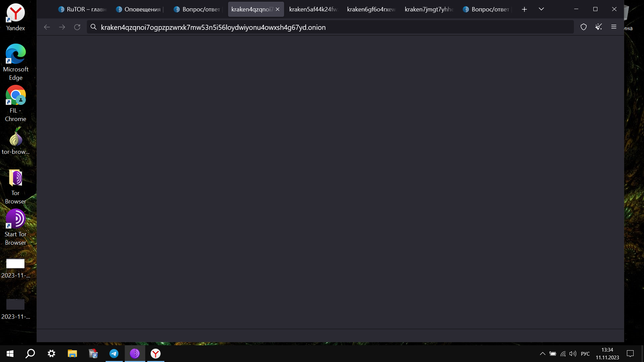Viewport: 644px width, 362px height.
Task: Switch to the RuTOR tab
Action: [82, 9]
